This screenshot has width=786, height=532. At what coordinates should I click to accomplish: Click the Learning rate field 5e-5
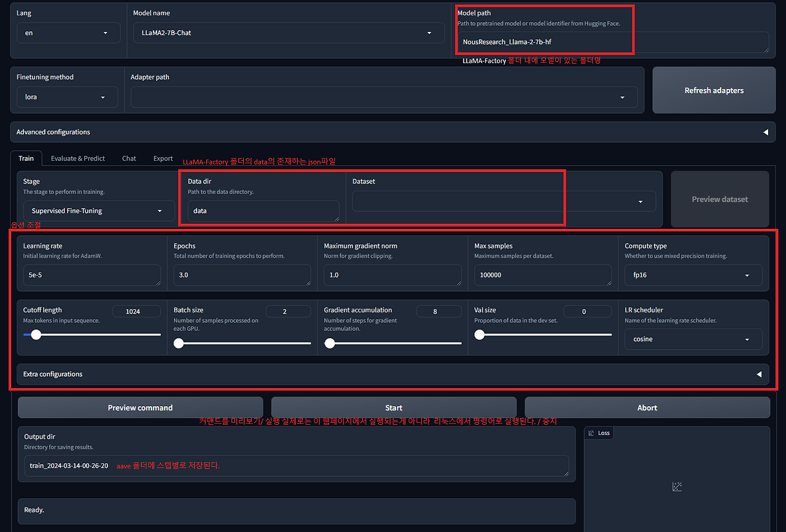click(91, 275)
